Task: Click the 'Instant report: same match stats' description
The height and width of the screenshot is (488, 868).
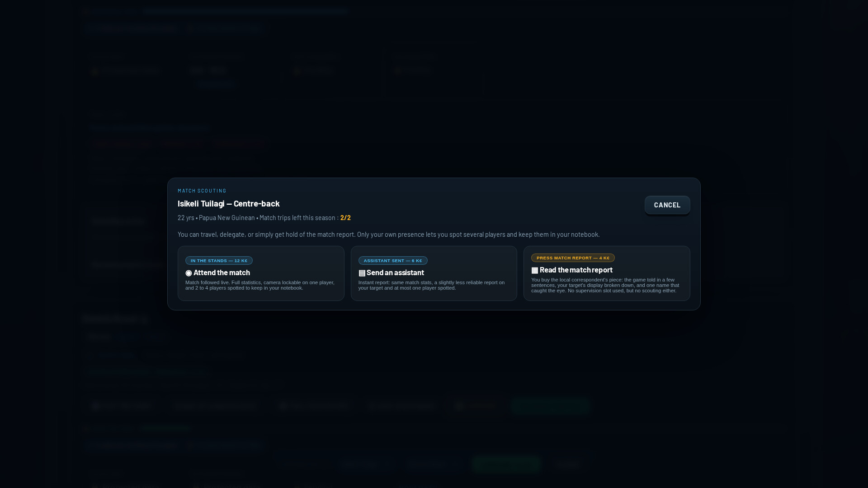Action: (x=431, y=285)
